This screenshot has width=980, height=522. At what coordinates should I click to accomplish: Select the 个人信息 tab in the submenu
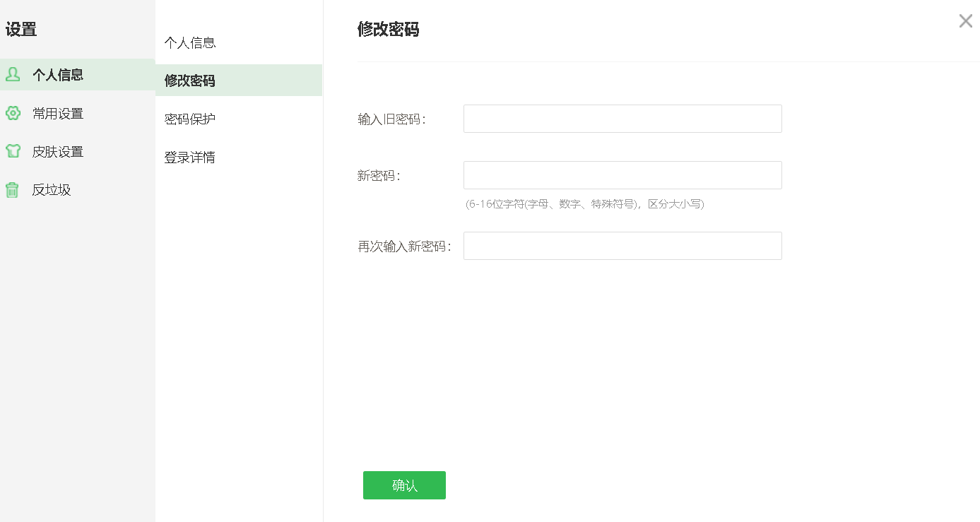[189, 42]
